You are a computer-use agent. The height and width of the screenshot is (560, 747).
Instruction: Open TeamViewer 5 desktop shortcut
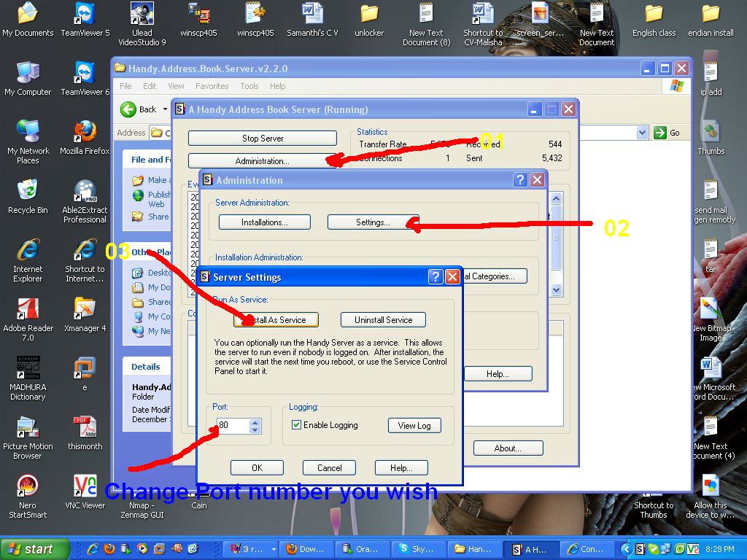click(85, 19)
